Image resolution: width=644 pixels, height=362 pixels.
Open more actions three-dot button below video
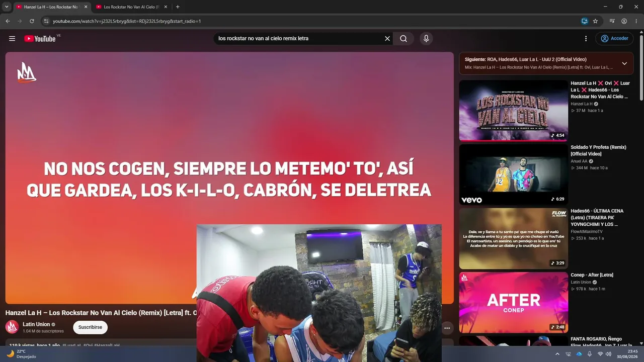pyautogui.click(x=447, y=328)
